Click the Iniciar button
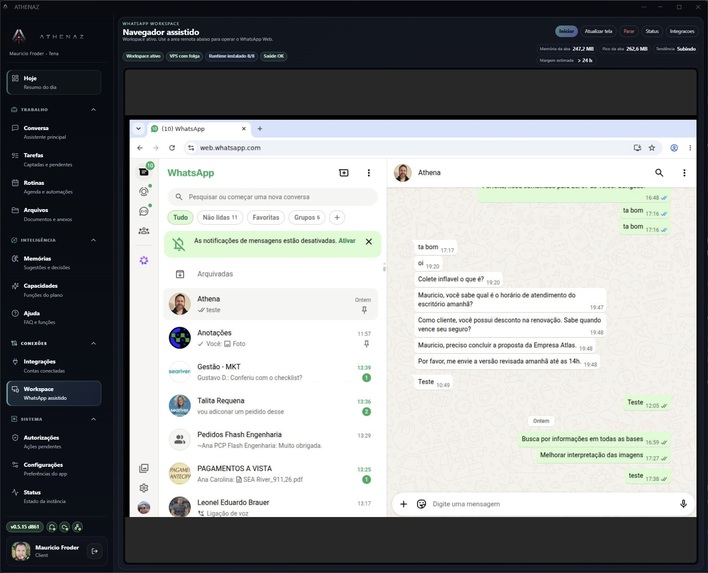The height and width of the screenshot is (573, 708). (x=566, y=31)
